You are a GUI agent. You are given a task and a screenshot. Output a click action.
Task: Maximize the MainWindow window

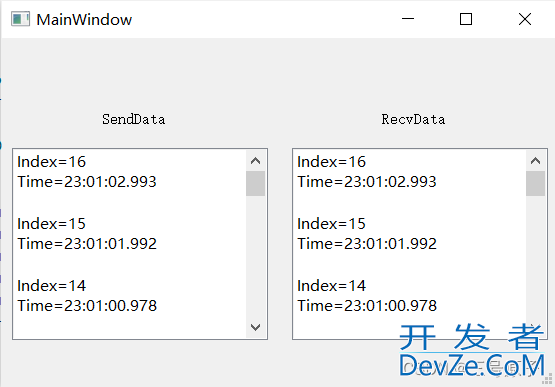466,19
